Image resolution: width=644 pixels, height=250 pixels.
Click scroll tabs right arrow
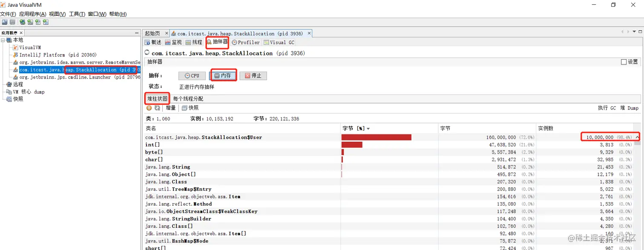click(627, 32)
